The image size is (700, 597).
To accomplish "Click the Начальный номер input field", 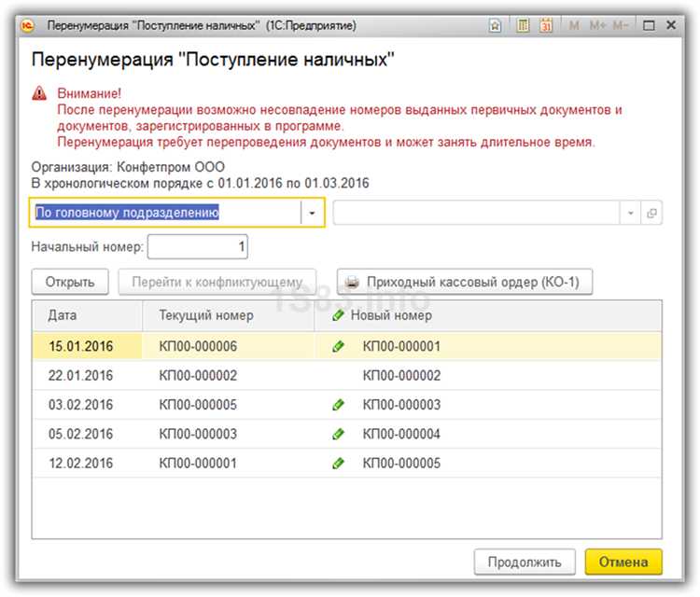I will coord(198,246).
